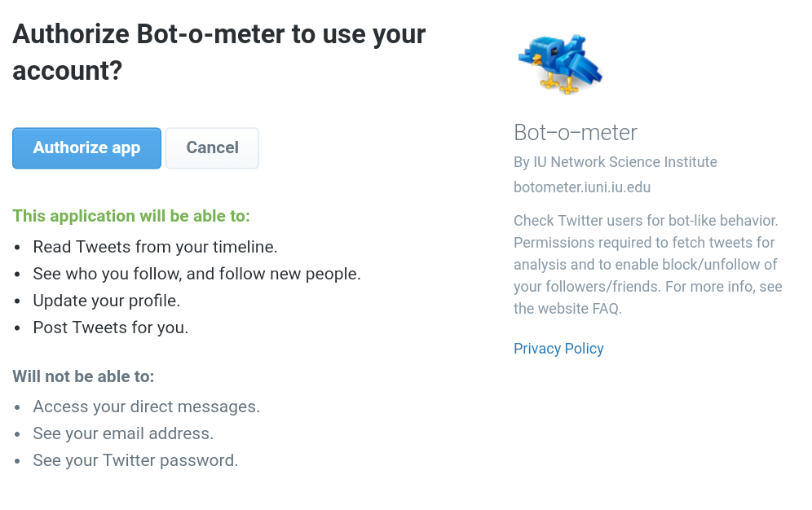Click 'By IU Network Science Institute' text
The height and width of the screenshot is (510, 812).
(616, 162)
